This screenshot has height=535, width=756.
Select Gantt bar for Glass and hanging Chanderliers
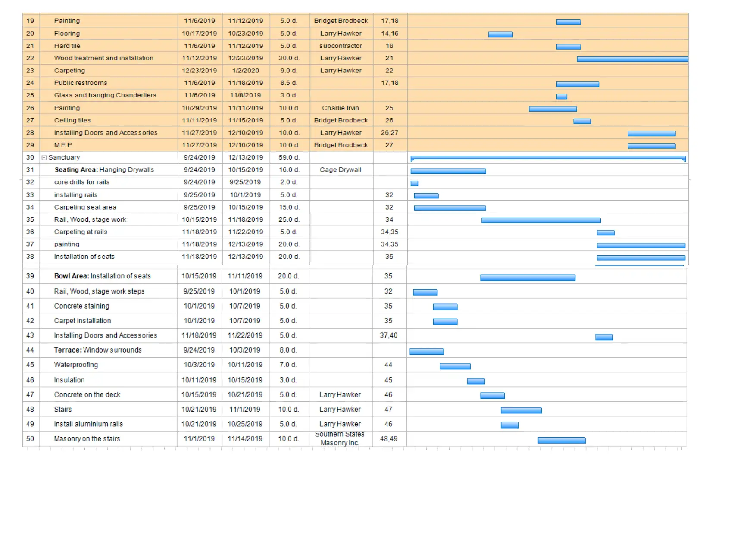click(x=562, y=97)
